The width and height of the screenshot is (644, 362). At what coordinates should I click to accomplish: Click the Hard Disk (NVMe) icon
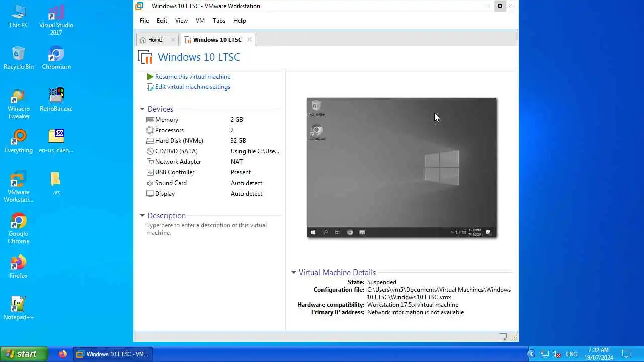[150, 141]
